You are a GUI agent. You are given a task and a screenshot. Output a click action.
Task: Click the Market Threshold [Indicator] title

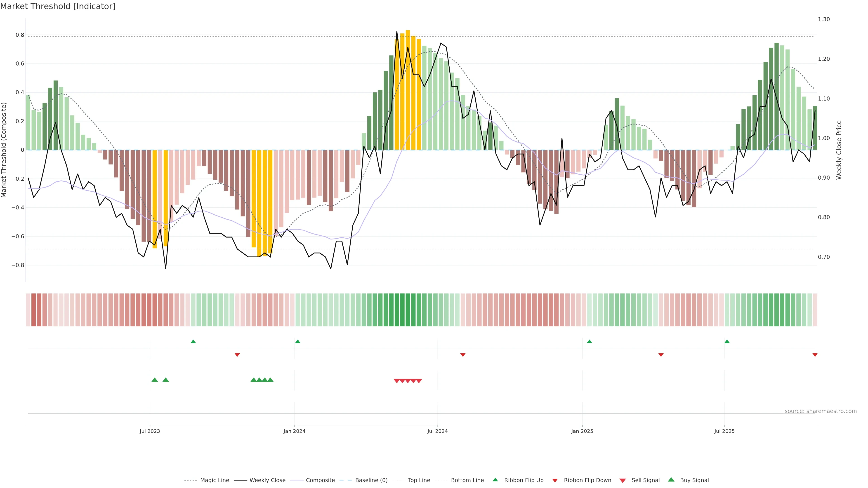pyautogui.click(x=58, y=6)
